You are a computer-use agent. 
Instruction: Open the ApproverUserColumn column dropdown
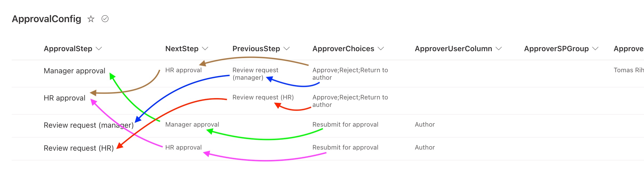tap(498, 49)
